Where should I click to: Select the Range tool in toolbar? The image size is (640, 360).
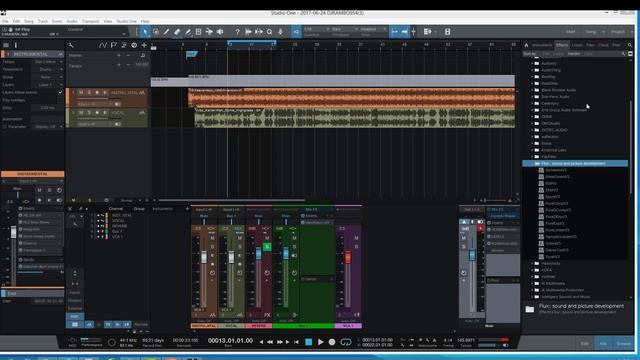click(x=156, y=31)
